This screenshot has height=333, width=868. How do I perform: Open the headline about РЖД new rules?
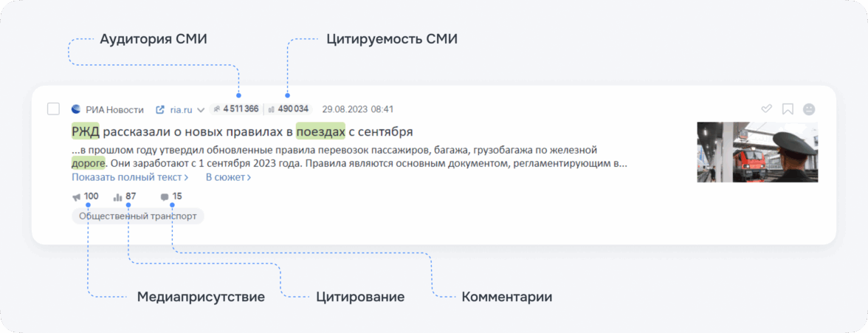click(x=242, y=131)
